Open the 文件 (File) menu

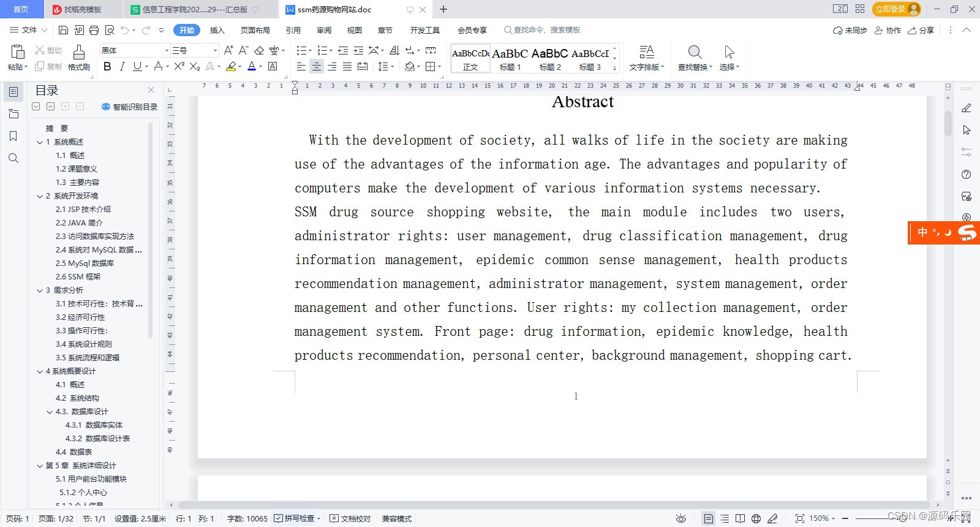tap(29, 30)
